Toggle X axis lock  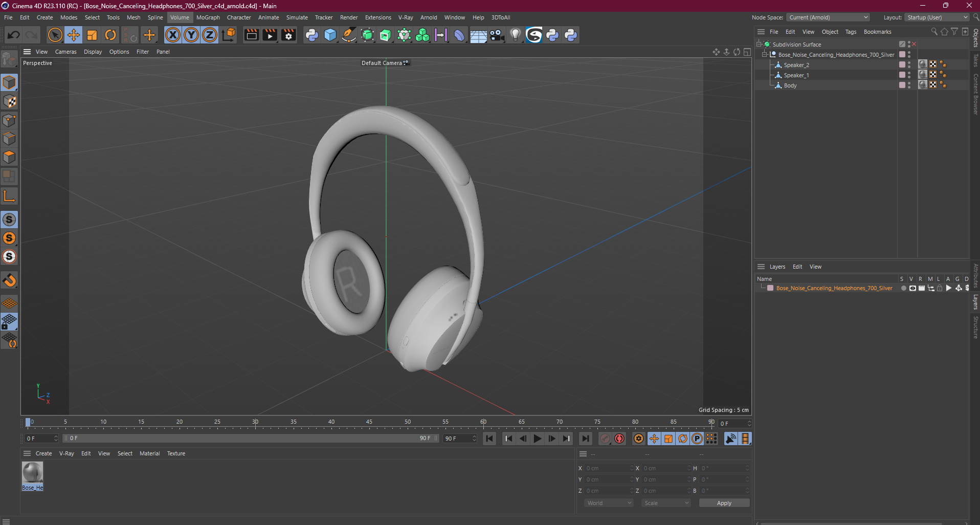tap(173, 35)
